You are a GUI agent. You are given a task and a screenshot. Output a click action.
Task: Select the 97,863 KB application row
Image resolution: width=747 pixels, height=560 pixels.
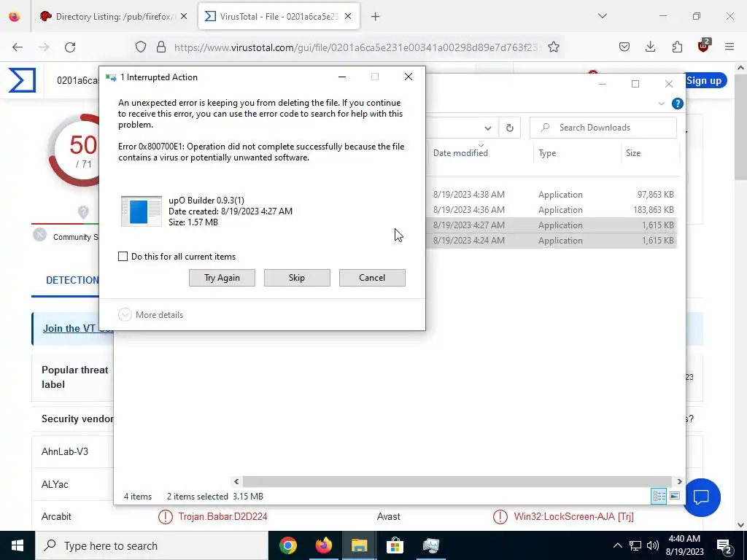pos(553,194)
